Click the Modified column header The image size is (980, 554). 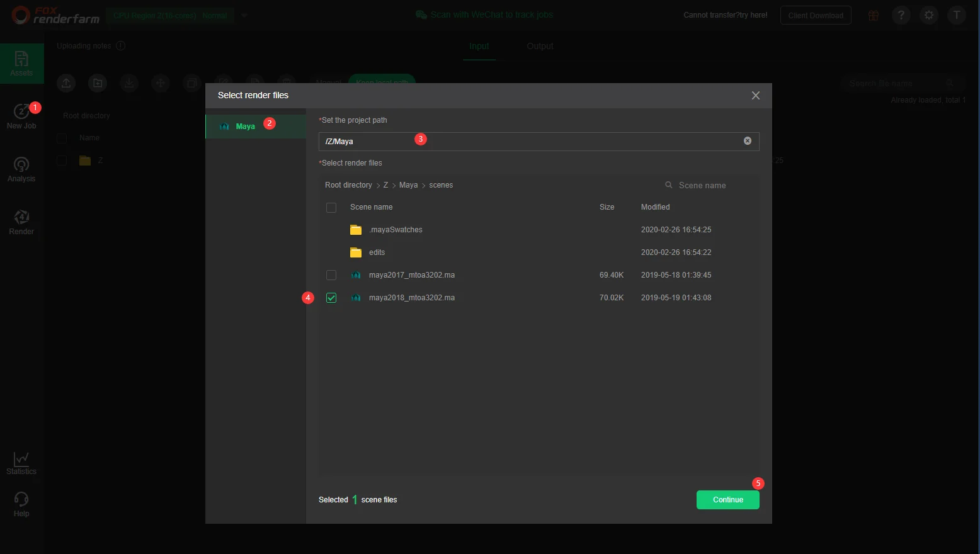point(655,207)
